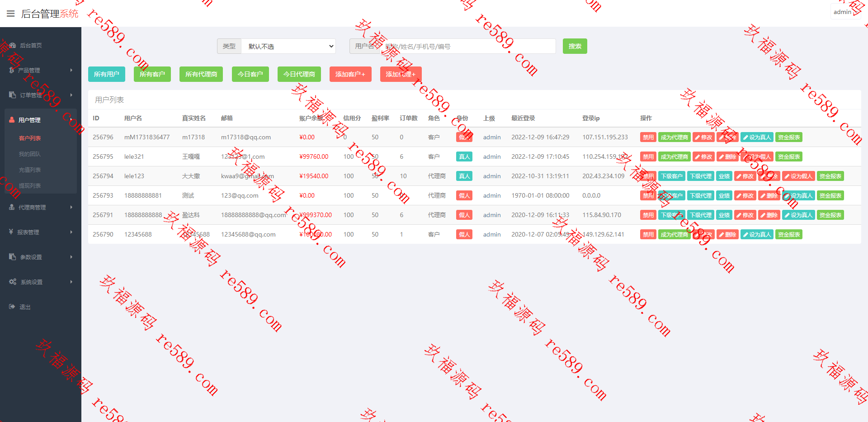Open 资金报表 for user lele321

pos(789,157)
